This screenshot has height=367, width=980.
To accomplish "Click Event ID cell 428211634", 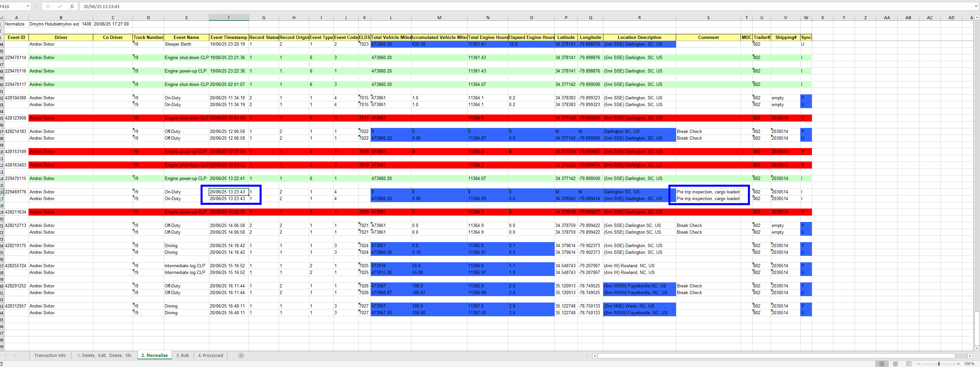I will 16,212.
